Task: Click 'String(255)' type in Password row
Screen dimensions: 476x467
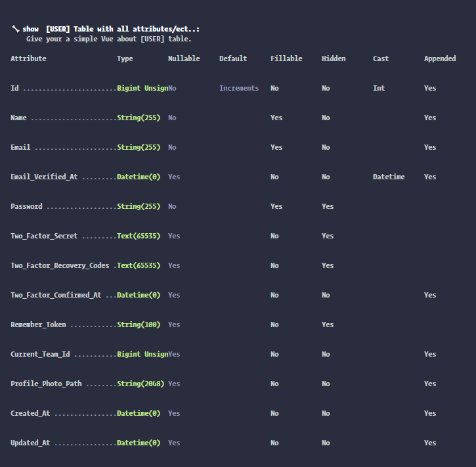Action: tap(139, 206)
